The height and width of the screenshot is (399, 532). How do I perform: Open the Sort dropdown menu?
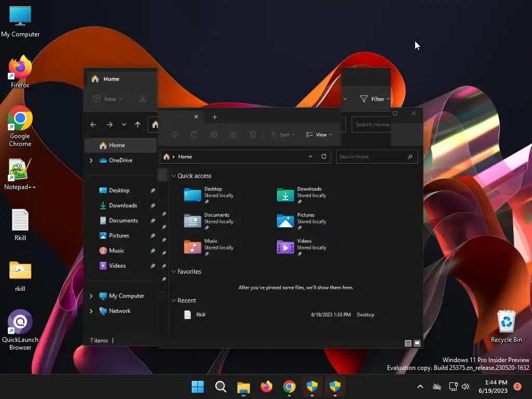(282, 135)
